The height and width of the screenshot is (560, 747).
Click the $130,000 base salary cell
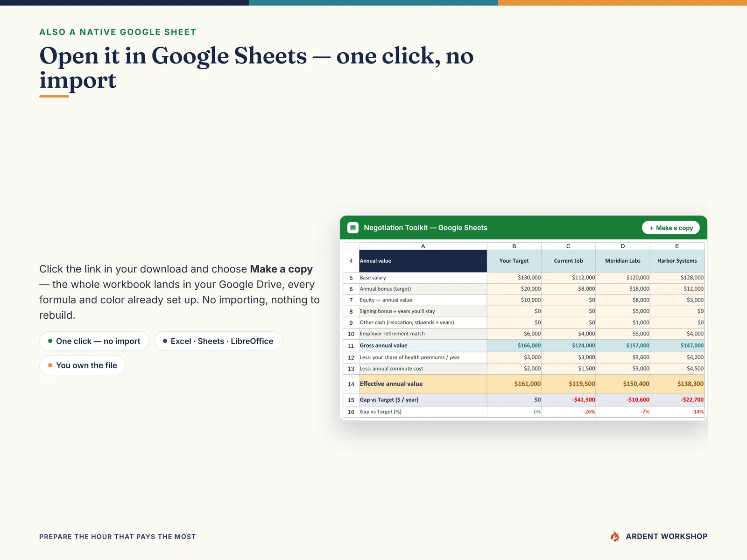pos(514,278)
